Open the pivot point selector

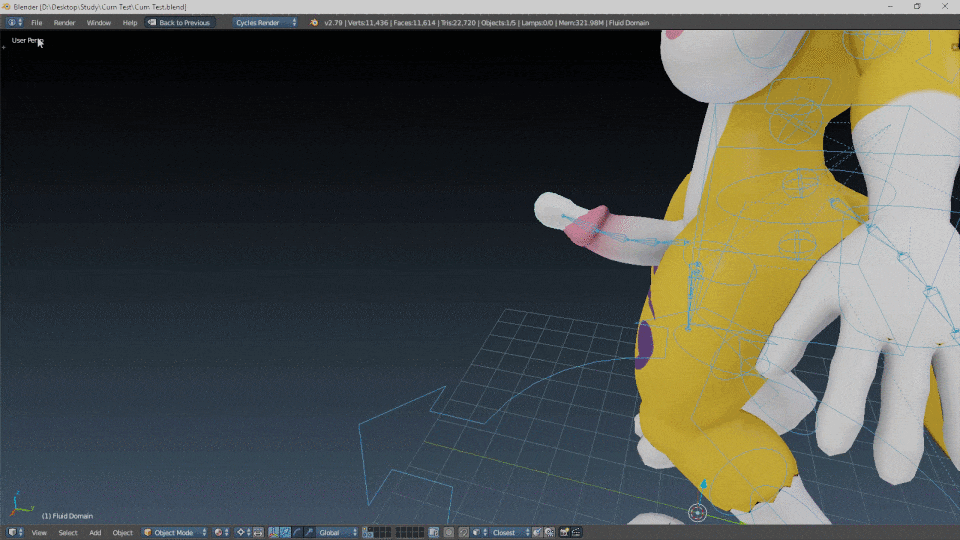pos(243,533)
